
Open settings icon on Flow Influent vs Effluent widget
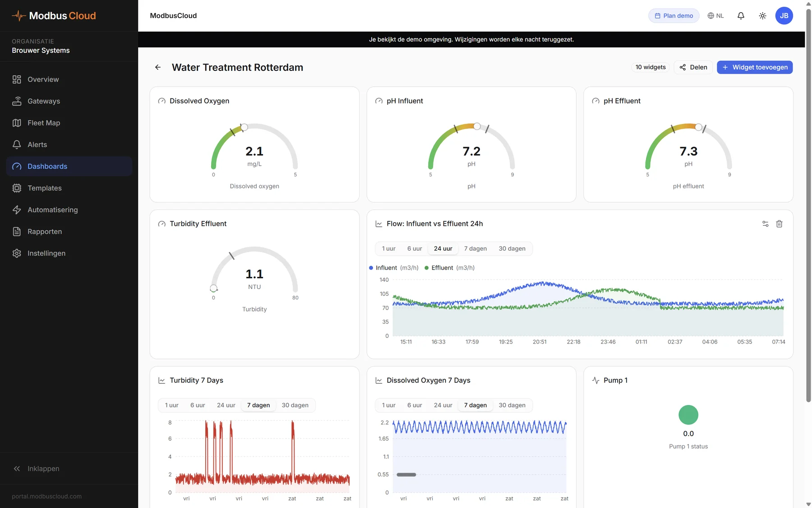pos(765,224)
